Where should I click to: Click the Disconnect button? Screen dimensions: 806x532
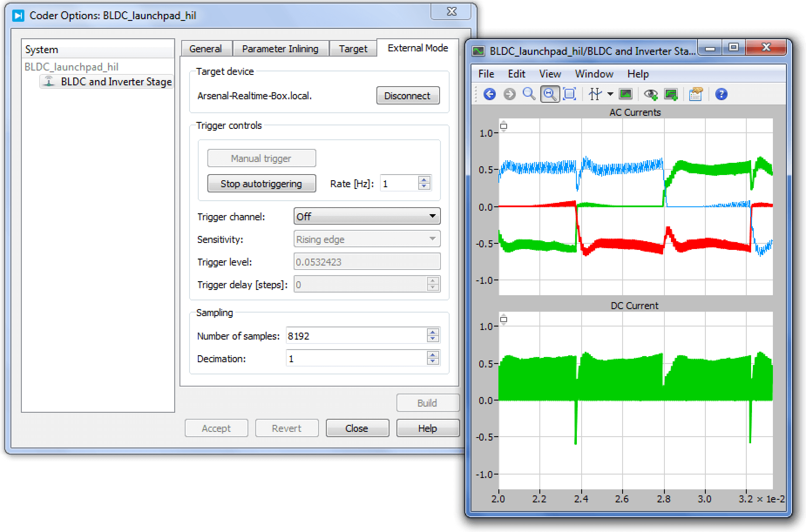[407, 96]
